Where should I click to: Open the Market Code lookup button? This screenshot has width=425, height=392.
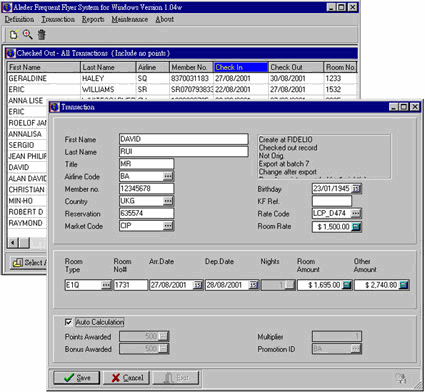[x=168, y=226]
